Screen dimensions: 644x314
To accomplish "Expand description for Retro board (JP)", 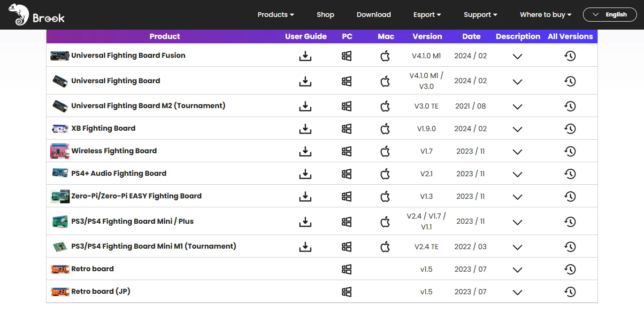I will [x=517, y=292].
